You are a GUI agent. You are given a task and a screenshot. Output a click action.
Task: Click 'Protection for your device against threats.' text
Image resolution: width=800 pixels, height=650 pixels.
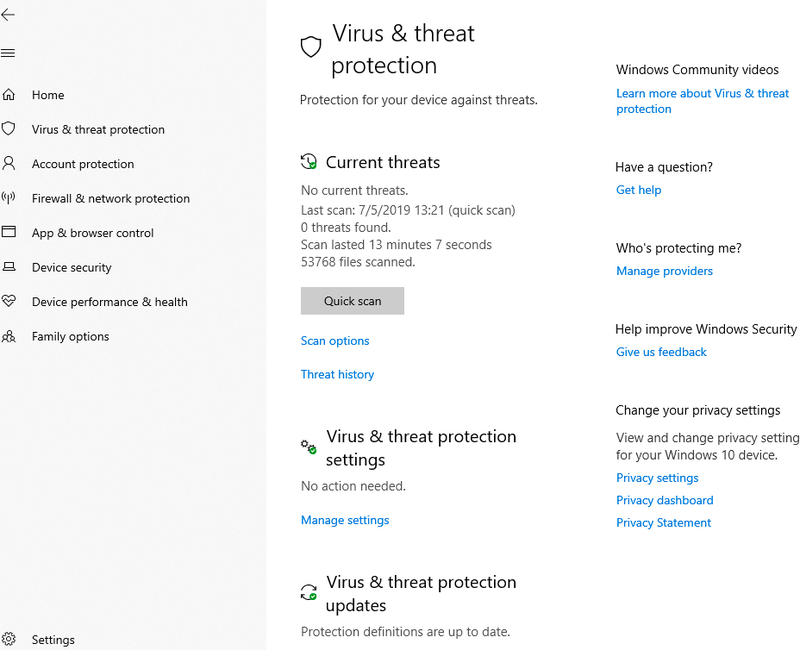[418, 100]
